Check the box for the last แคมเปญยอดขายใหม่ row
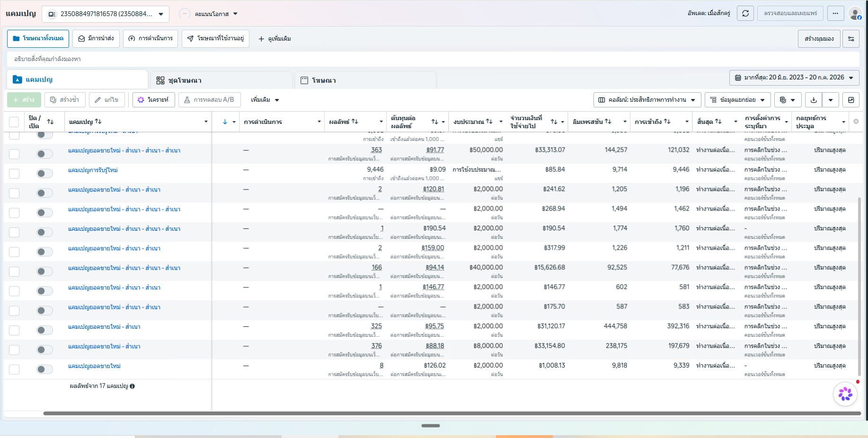Screen dimensions: 868x438 (x=14, y=369)
